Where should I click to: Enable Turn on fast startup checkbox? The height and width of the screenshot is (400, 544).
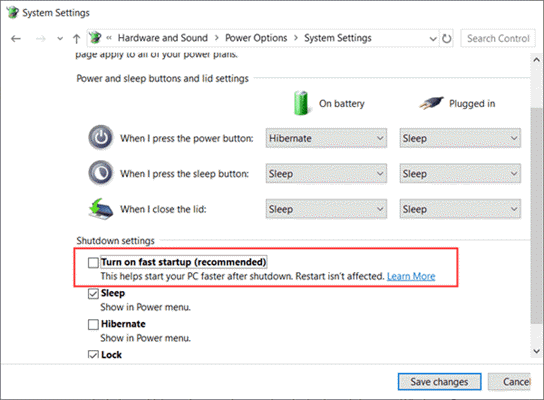[x=93, y=263]
